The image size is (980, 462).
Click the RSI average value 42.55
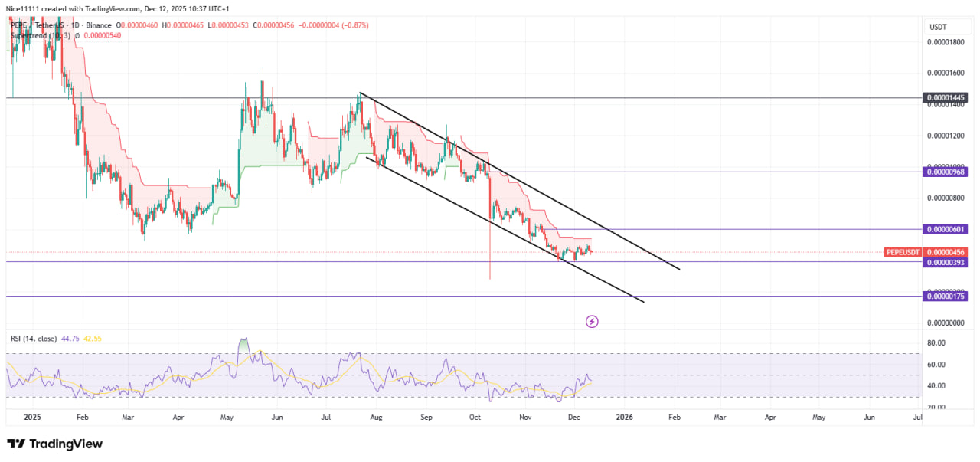click(x=93, y=338)
